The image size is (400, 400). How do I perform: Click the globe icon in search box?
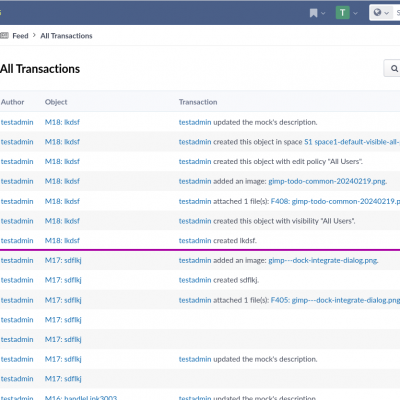[377, 13]
